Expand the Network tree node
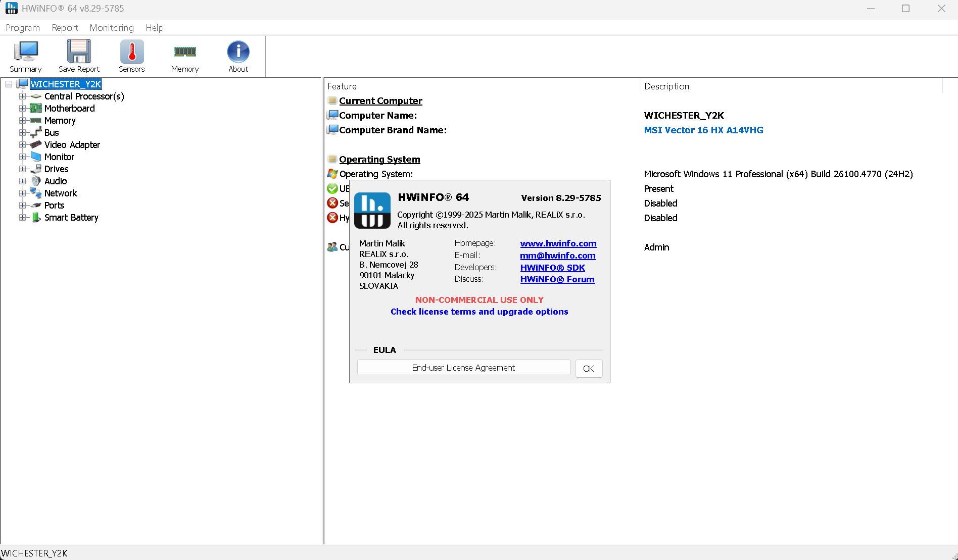The width and height of the screenshot is (958, 560). coord(22,193)
